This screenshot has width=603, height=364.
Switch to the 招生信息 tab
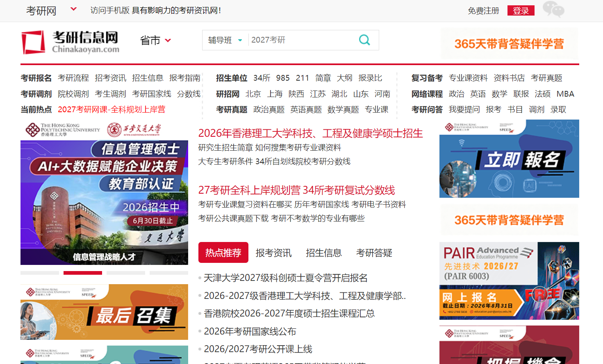[324, 253]
